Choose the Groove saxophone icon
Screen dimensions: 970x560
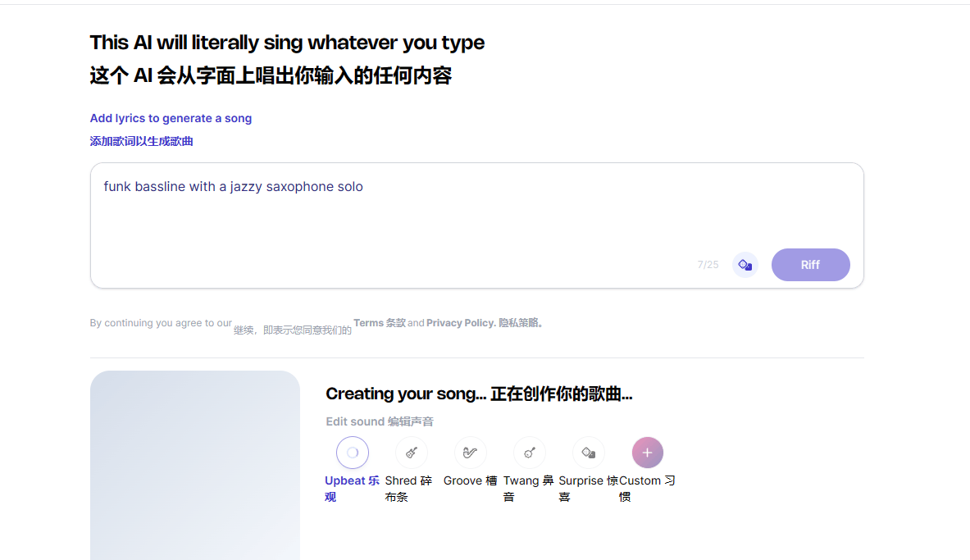click(x=471, y=453)
